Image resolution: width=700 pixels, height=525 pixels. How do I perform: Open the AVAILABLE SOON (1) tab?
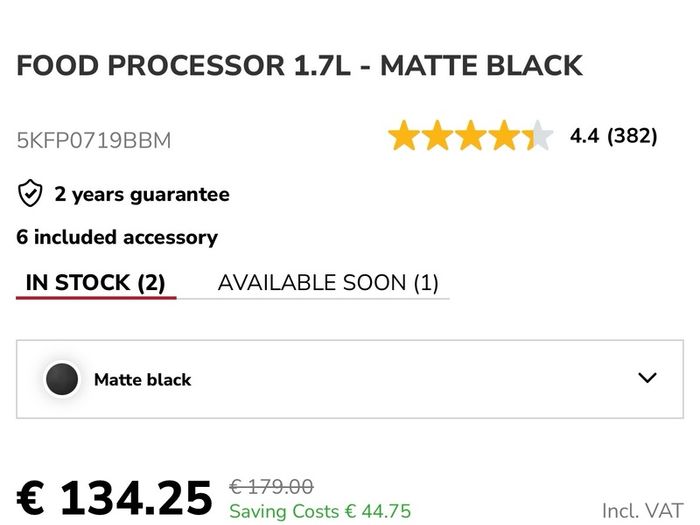[x=328, y=283]
